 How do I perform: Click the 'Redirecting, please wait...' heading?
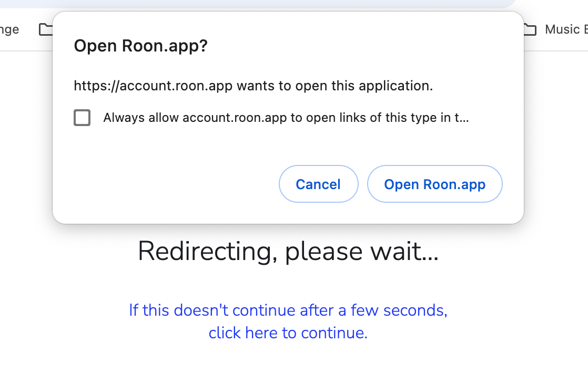pos(288,251)
